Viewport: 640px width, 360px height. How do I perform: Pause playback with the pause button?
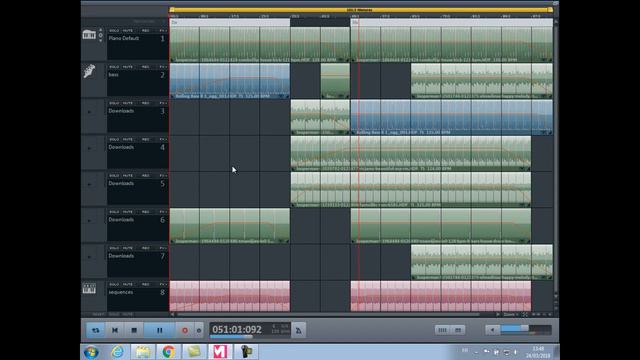pyautogui.click(x=160, y=330)
